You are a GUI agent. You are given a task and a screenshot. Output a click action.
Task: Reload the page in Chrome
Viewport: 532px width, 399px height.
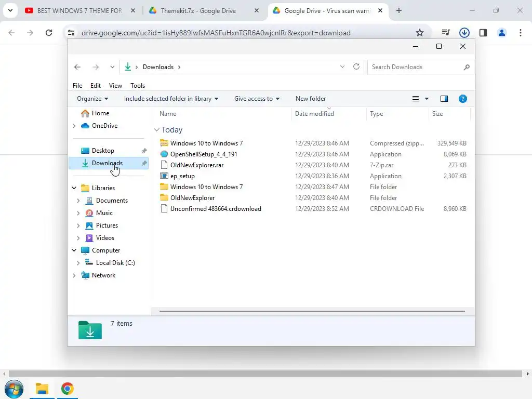pyautogui.click(x=49, y=33)
